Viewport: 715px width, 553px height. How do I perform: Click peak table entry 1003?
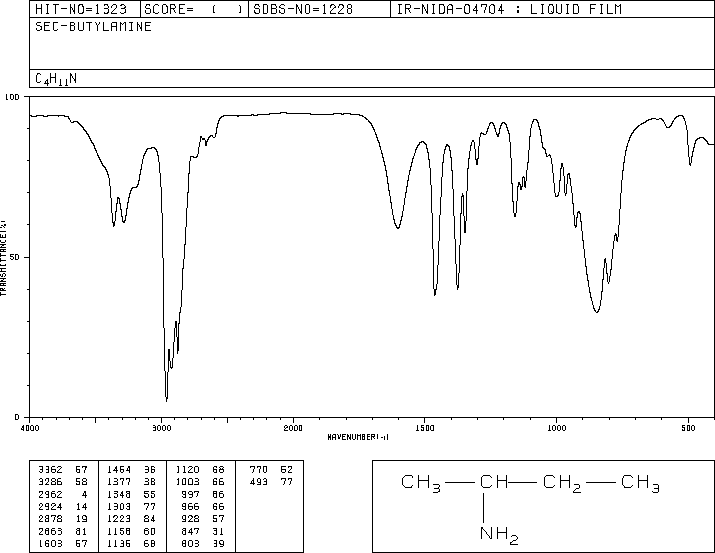click(188, 482)
